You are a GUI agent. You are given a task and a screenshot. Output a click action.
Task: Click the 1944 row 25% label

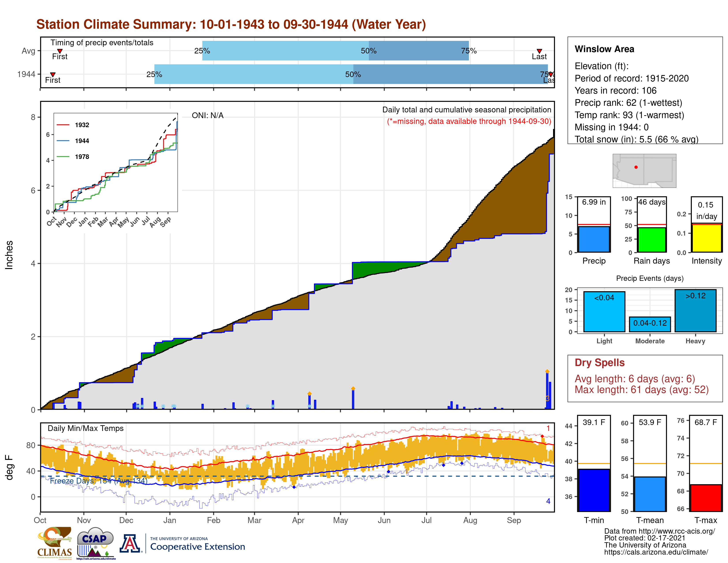point(154,74)
